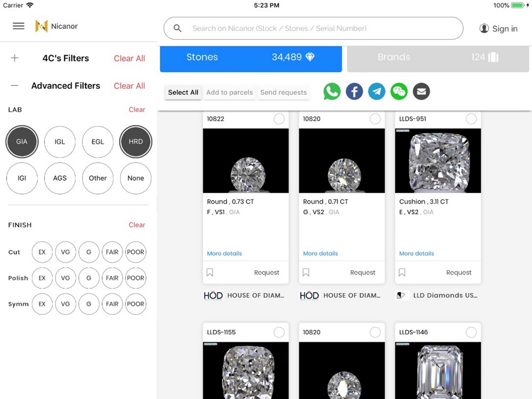Image resolution: width=532 pixels, height=399 pixels.
Task: Expand the 4C's Filters section
Action: coord(14,58)
